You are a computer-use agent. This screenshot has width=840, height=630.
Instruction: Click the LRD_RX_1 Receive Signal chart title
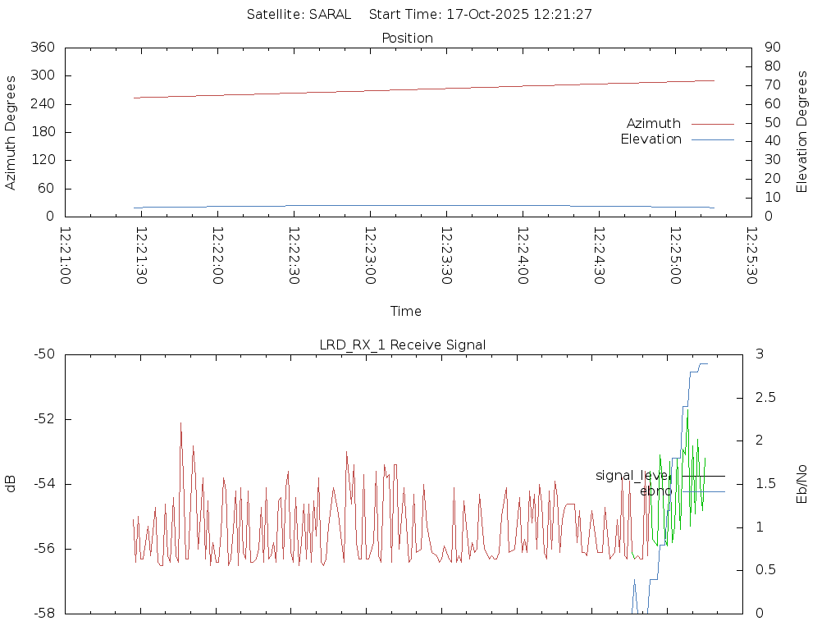click(402, 345)
